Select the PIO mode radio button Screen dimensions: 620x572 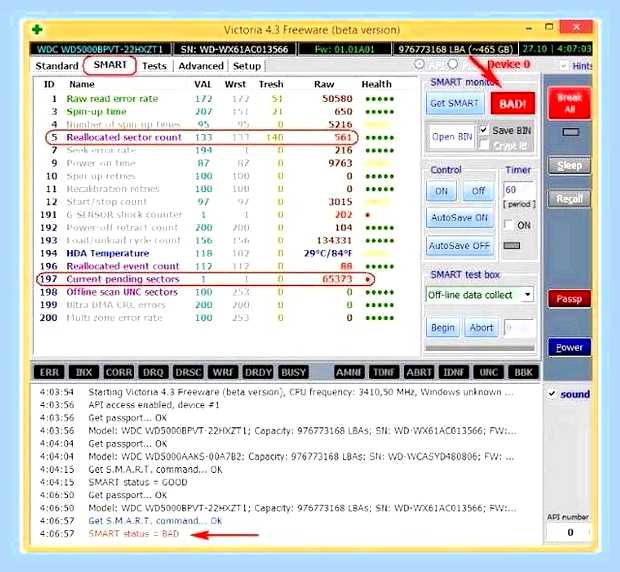point(453,64)
